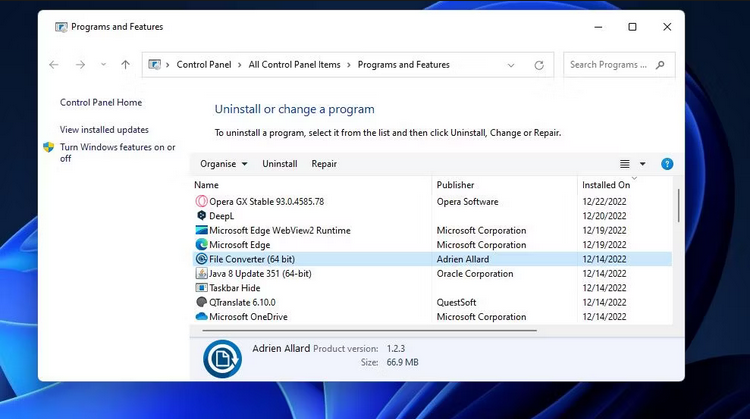The image size is (750, 419).
Task: Click the Programs and Features title icon
Action: coord(61,27)
